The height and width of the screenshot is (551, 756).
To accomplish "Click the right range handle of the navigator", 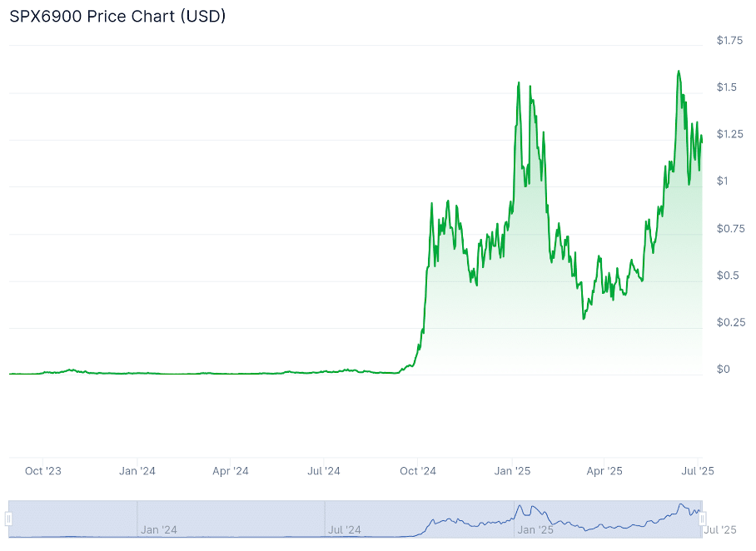I will coord(702,519).
